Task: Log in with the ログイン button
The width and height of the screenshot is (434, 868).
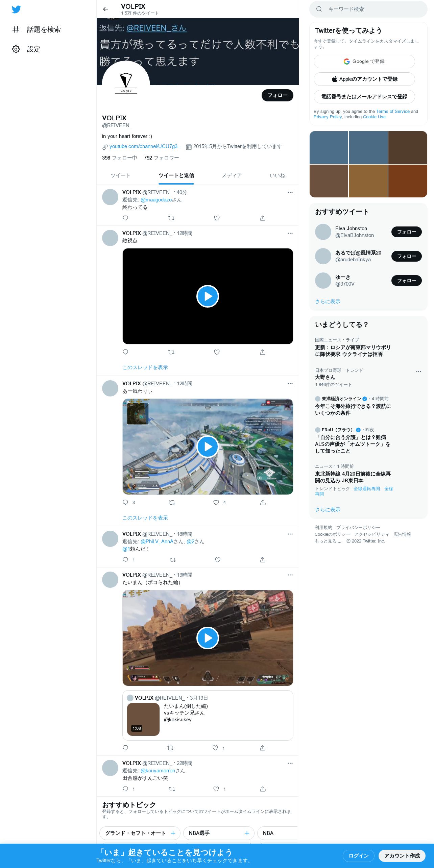Action: [359, 856]
